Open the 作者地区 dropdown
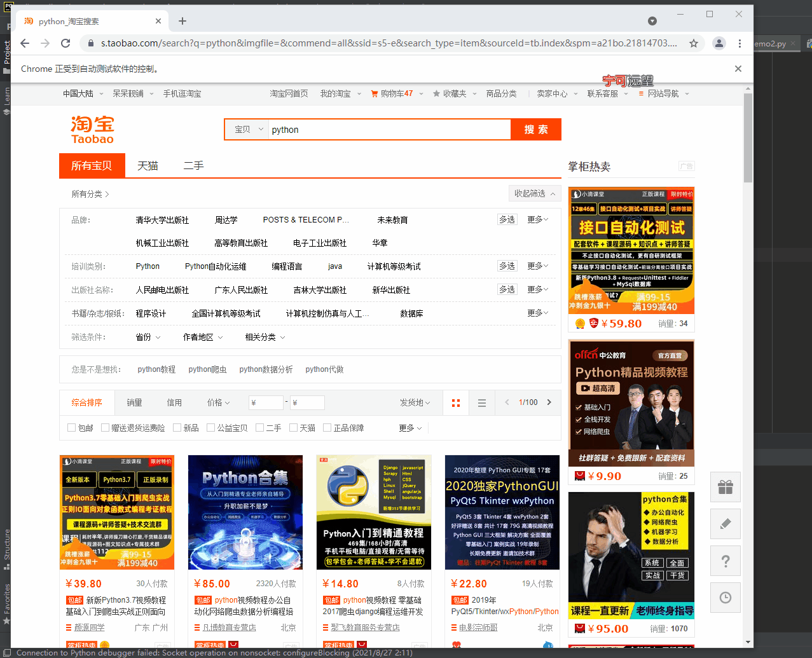The height and width of the screenshot is (658, 812). pos(203,337)
